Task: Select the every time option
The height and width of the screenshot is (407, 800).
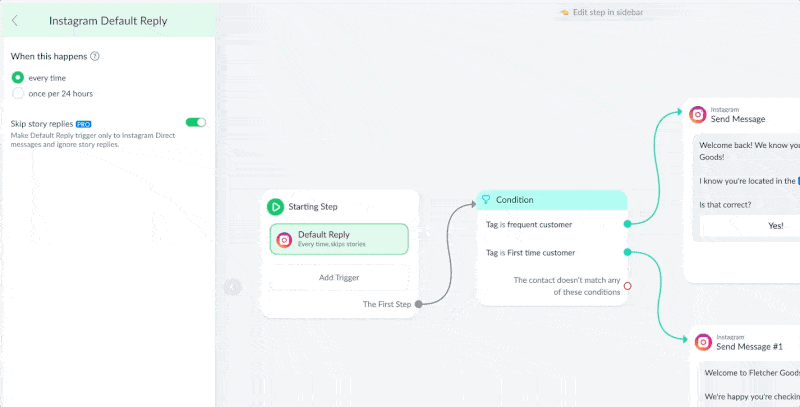Action: tap(18, 78)
